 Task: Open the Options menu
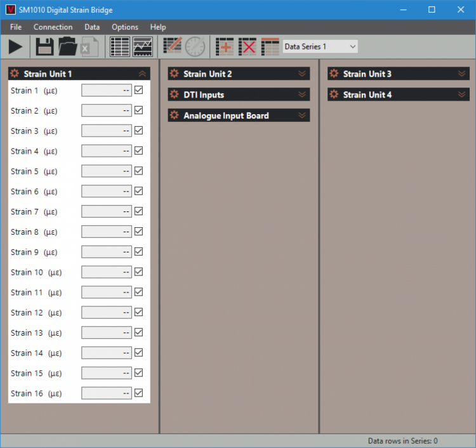pos(125,27)
